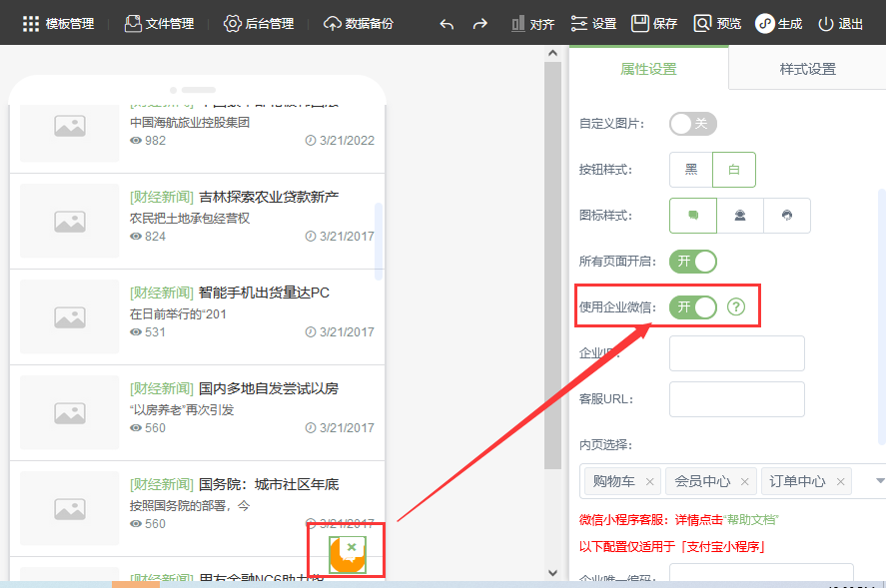The image size is (886, 588).
Task: Select the 黑 button style option
Action: point(690,170)
